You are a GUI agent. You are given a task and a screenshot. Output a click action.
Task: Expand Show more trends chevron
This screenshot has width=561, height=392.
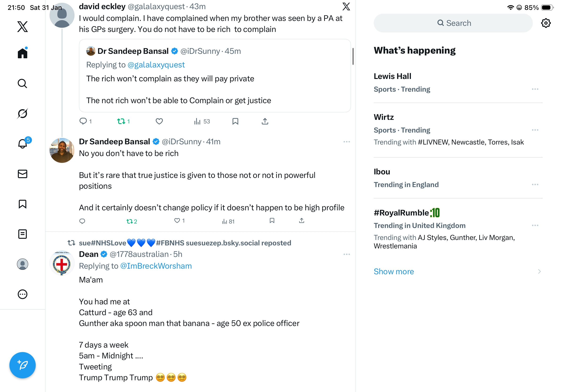pos(539,271)
